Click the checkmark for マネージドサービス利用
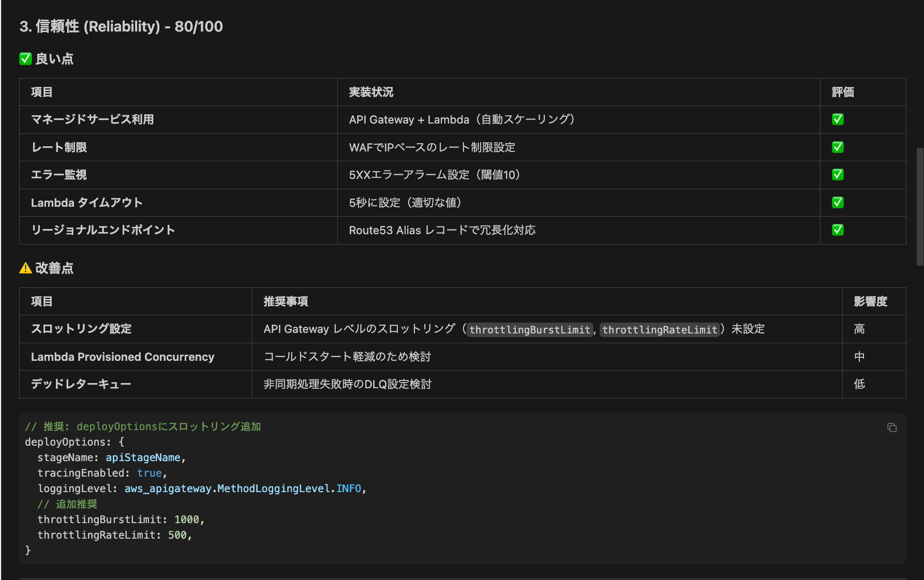Image resolution: width=924 pixels, height=580 pixels. (x=837, y=119)
